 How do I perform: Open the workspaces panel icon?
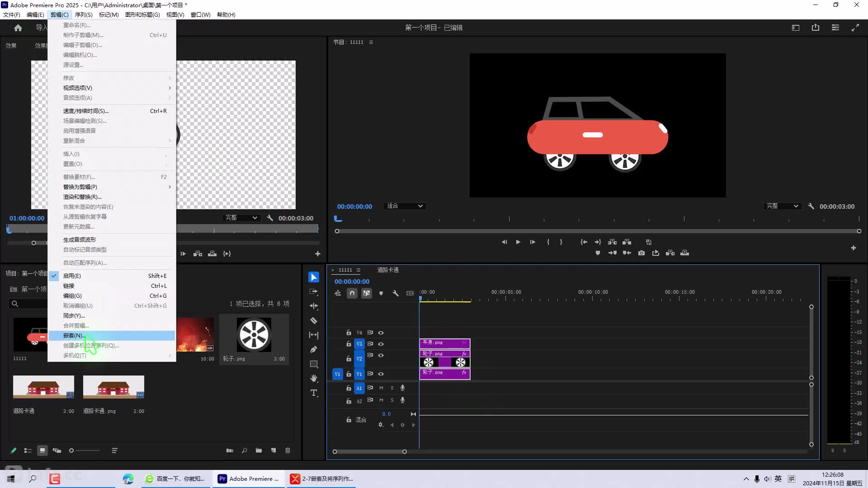(835, 28)
